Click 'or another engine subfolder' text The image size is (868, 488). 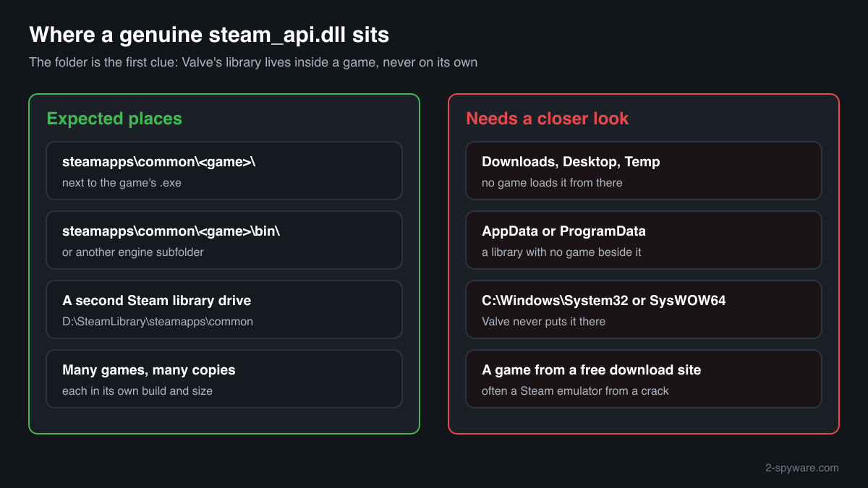coord(133,252)
